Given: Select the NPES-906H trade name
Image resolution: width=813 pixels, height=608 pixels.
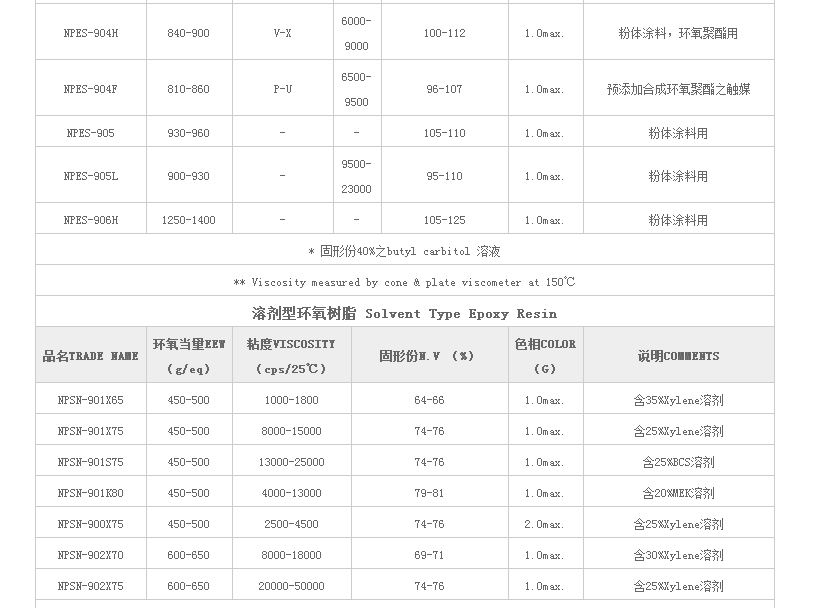Looking at the screenshot, I should (x=91, y=220).
